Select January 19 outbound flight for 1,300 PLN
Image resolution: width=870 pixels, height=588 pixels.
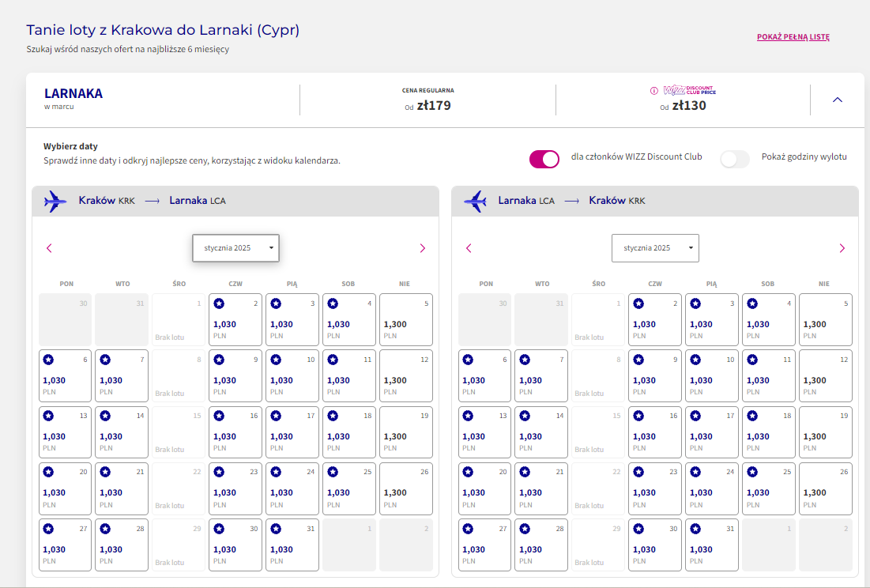coord(406,432)
